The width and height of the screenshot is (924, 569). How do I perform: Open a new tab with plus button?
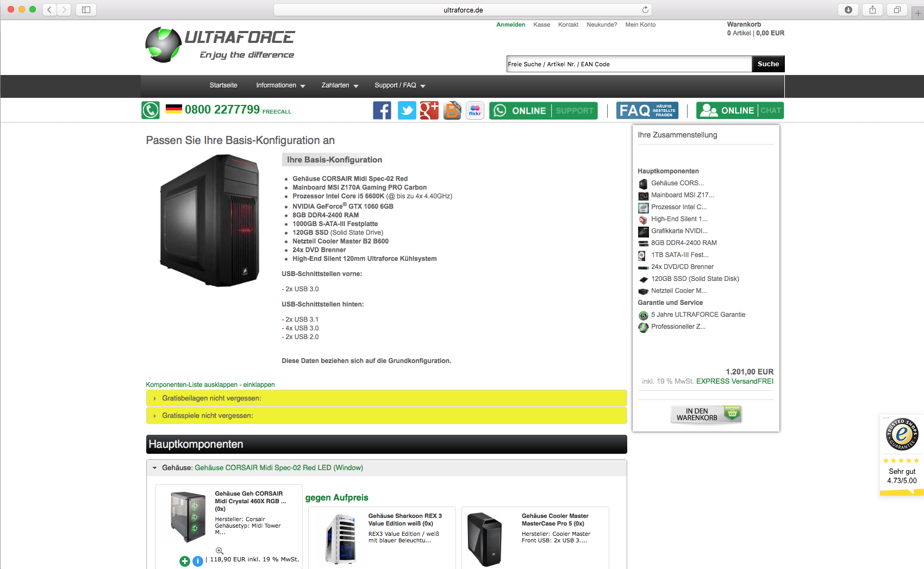click(x=918, y=13)
